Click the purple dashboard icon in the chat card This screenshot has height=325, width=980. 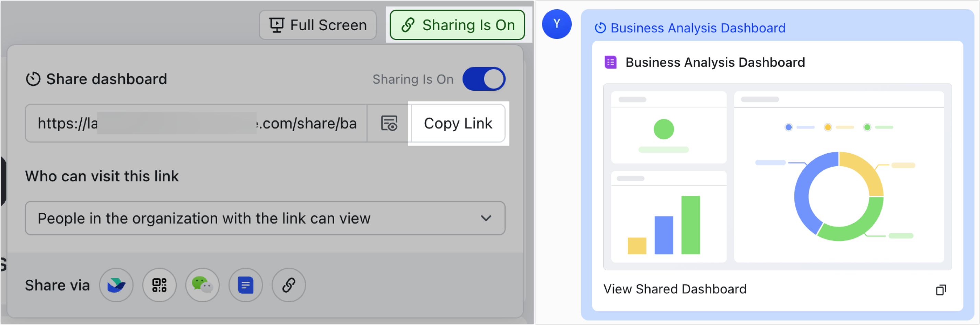pyautogui.click(x=611, y=62)
